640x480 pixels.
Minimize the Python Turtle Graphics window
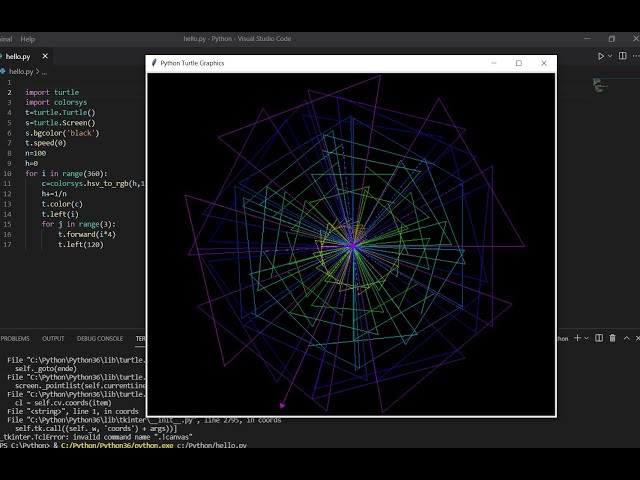click(493, 63)
